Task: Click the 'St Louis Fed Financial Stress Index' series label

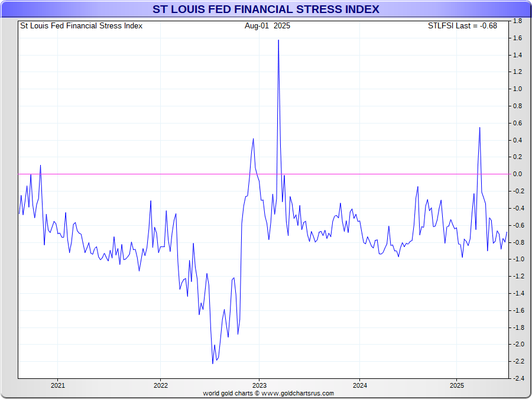Action: 82,26
